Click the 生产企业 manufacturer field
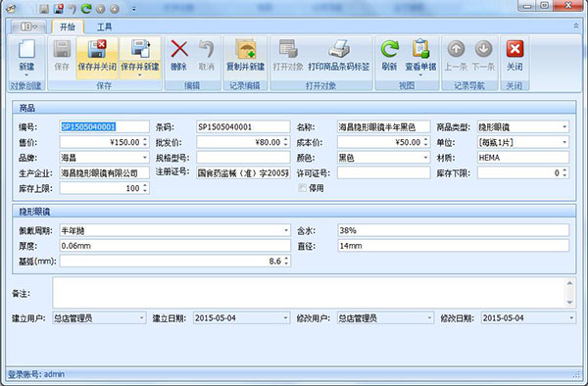 104,173
